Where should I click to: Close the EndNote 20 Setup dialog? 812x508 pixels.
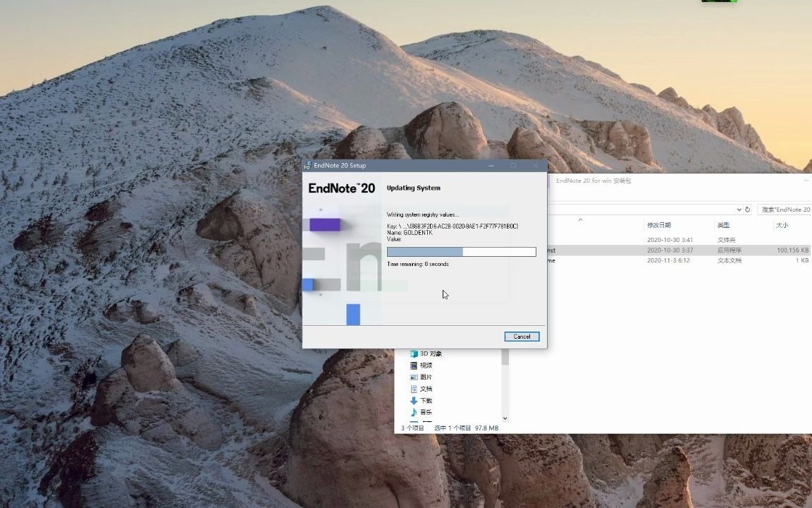[536, 165]
